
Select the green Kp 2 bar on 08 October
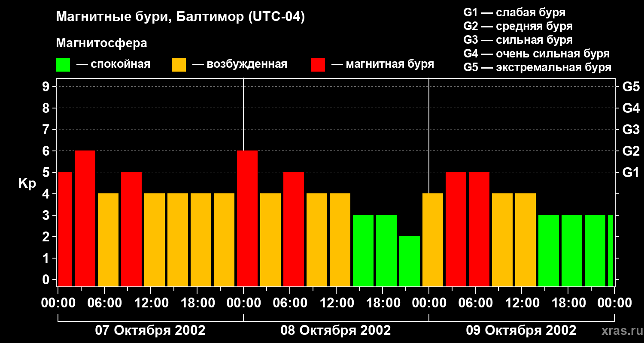point(409,261)
